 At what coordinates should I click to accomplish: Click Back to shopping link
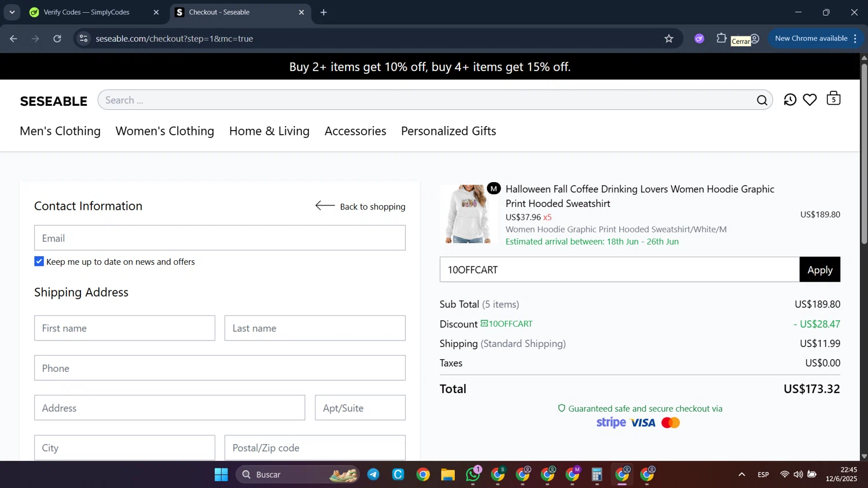point(360,206)
